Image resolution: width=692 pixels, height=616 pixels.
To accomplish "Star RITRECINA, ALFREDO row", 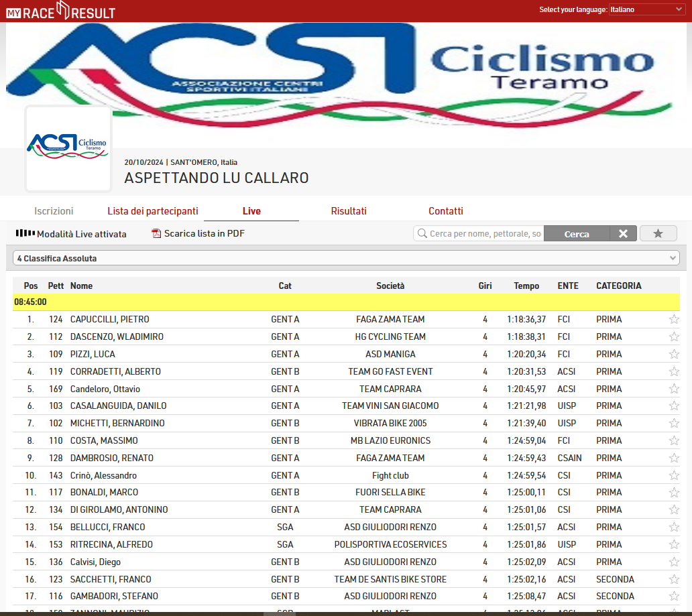I will (674, 544).
